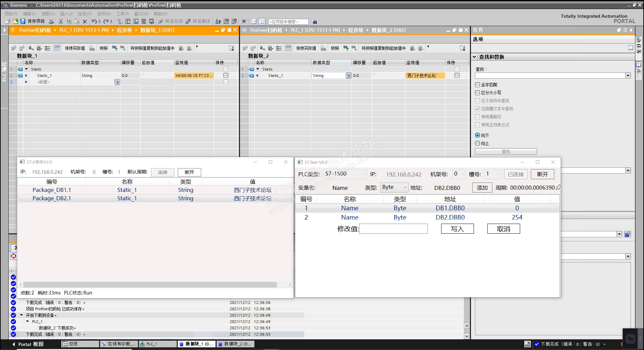The width and height of the screenshot is (644, 350).
Task: Click the save project disk icon
Action: 23,21
